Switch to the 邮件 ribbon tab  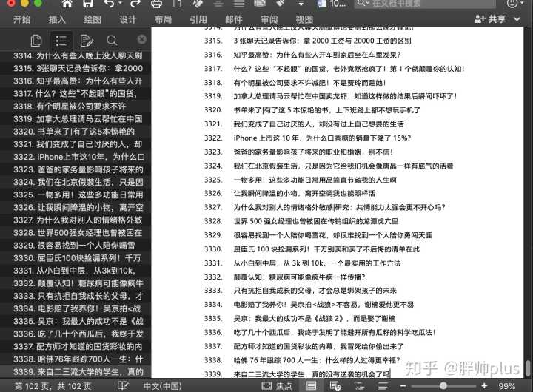pyautogui.click(x=234, y=19)
